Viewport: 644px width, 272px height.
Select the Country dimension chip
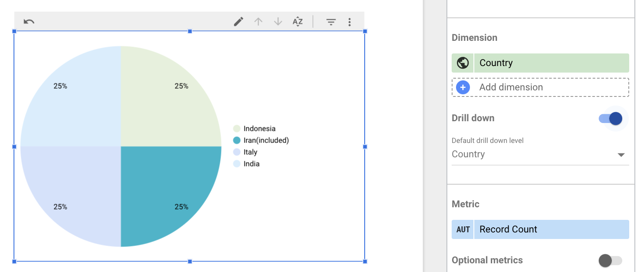540,63
